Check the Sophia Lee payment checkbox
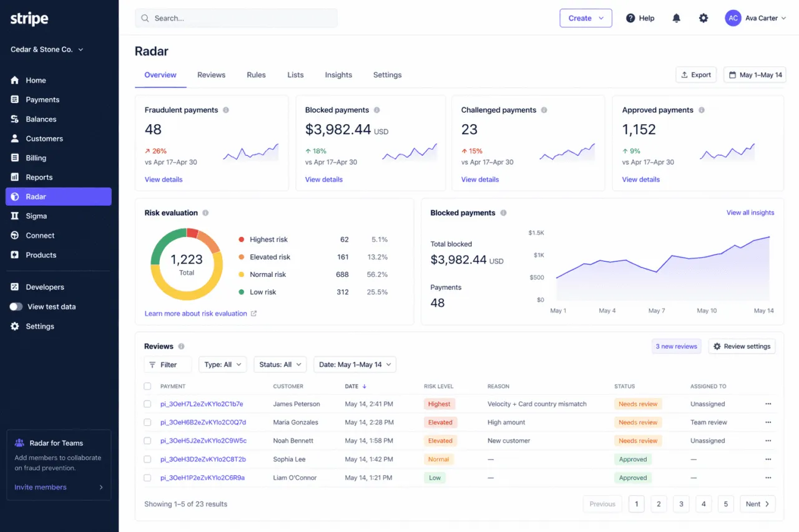Screen dimensions: 799x532 [147, 459]
